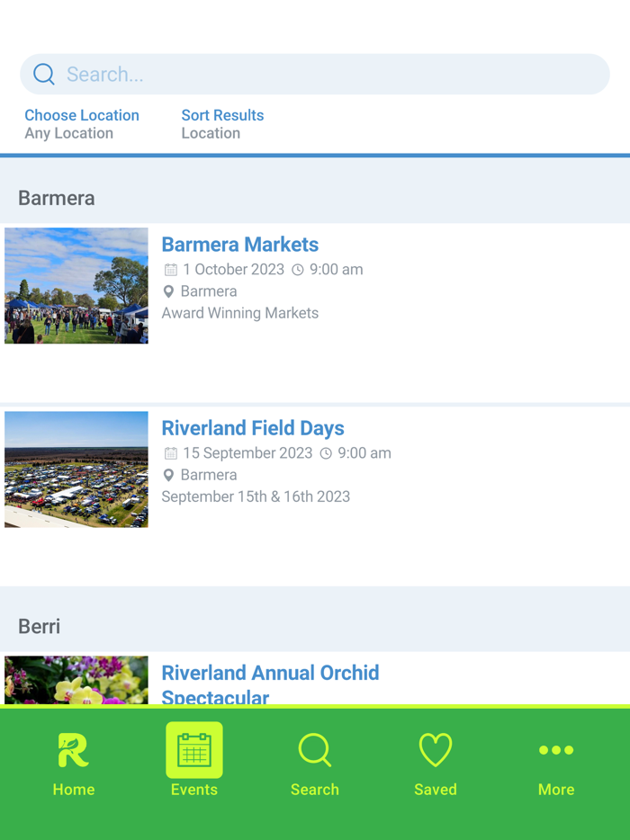
Task: Tap the location pin icon beside Barmera Markets
Action: point(169,291)
